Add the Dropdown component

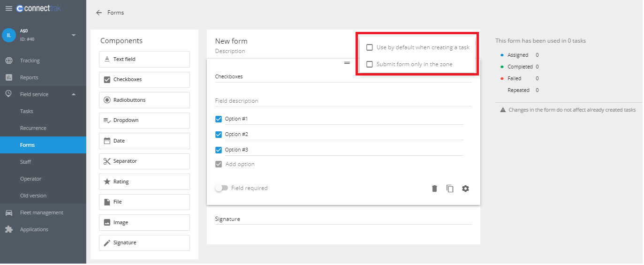[144, 121]
